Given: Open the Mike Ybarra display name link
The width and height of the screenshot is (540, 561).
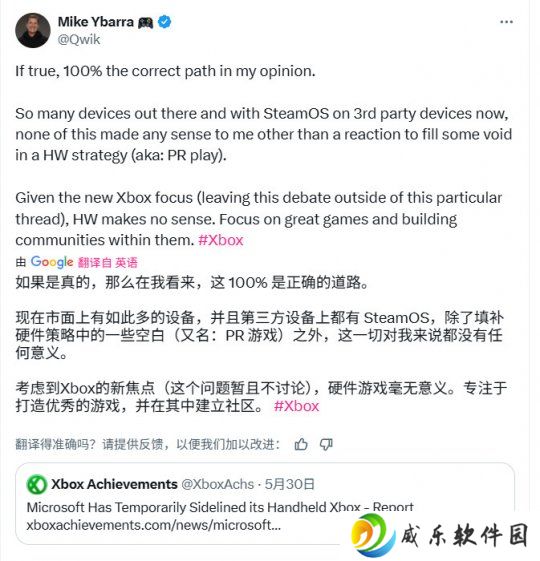Looking at the screenshot, I should tap(96, 22).
